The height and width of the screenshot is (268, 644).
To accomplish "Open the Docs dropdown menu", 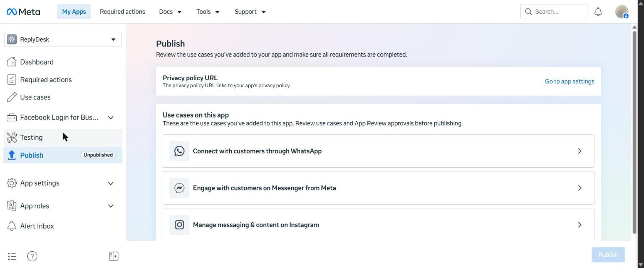I will point(170,12).
